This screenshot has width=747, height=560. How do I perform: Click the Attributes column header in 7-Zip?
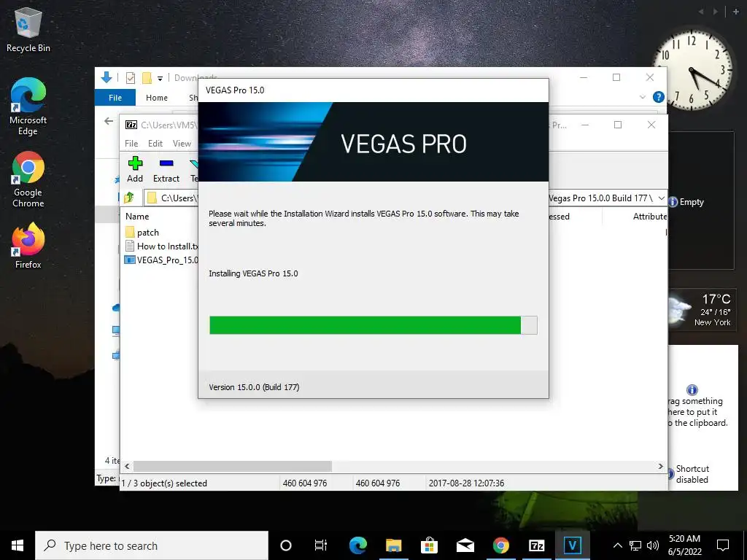[x=649, y=216]
